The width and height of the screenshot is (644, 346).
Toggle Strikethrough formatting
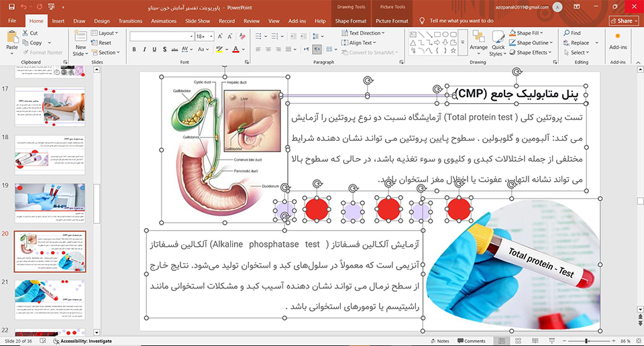174,49
